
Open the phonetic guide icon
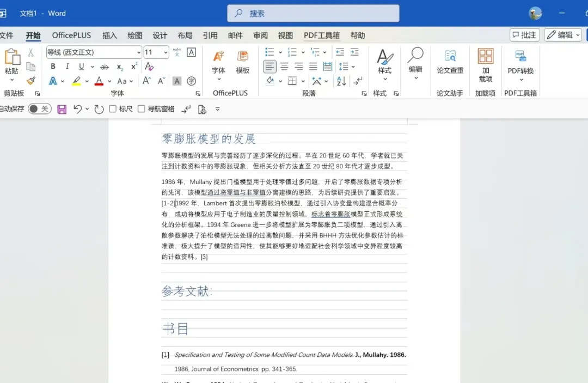point(177,52)
